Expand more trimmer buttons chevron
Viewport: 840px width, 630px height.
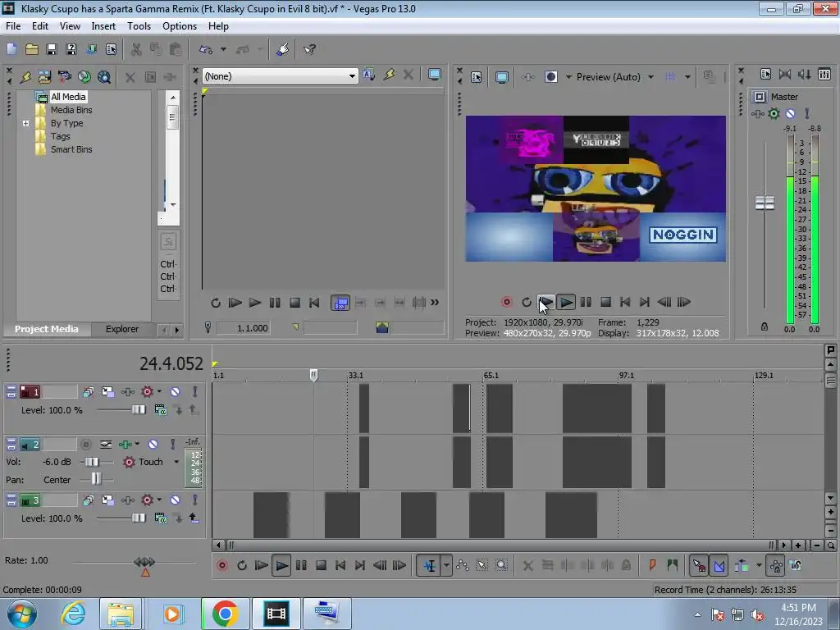point(435,303)
